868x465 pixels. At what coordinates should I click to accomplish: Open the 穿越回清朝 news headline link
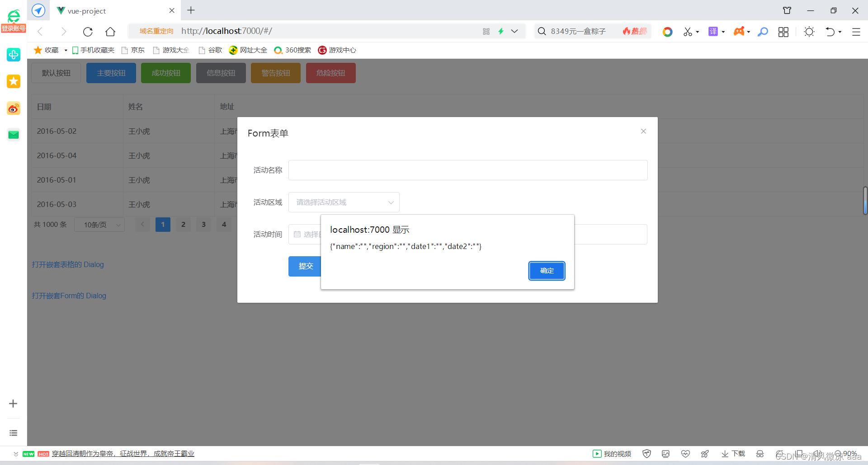[x=123, y=454]
